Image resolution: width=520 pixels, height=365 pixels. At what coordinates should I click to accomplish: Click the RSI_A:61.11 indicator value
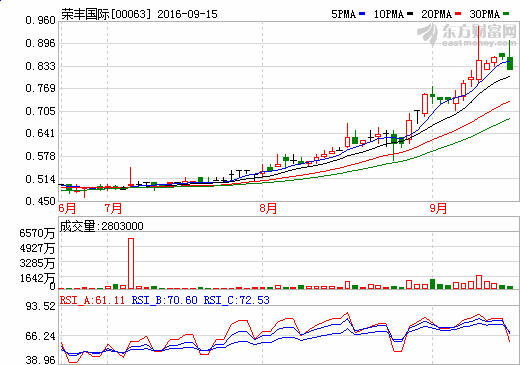click(92, 300)
